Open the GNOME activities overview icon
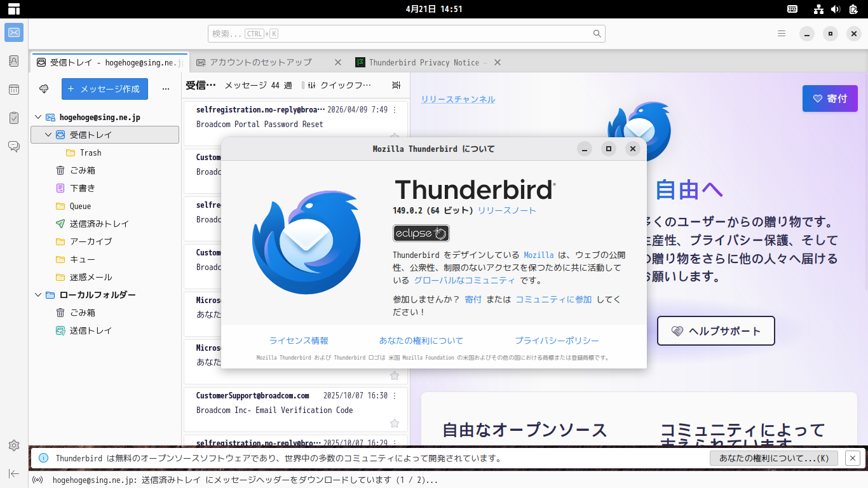 coord(14,9)
